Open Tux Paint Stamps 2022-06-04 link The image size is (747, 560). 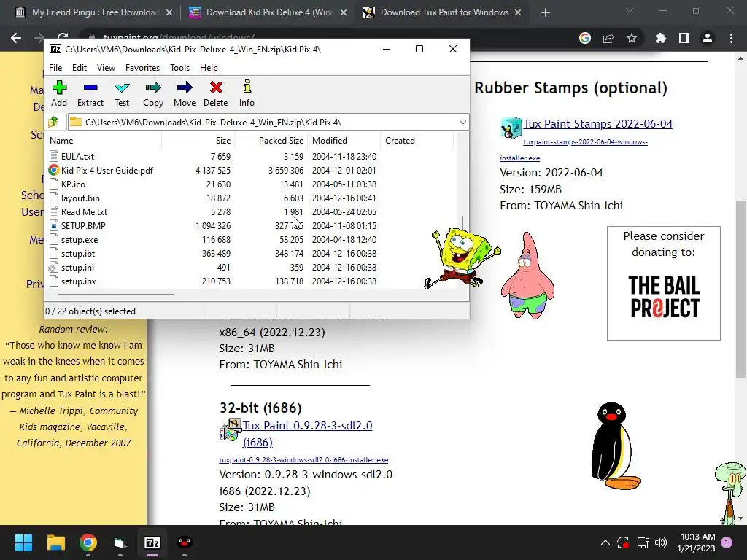pos(598,124)
